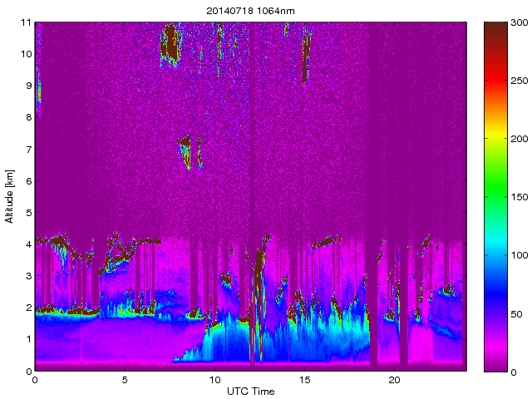Pick the 50 tick label beside the colorbar

coord(514,313)
